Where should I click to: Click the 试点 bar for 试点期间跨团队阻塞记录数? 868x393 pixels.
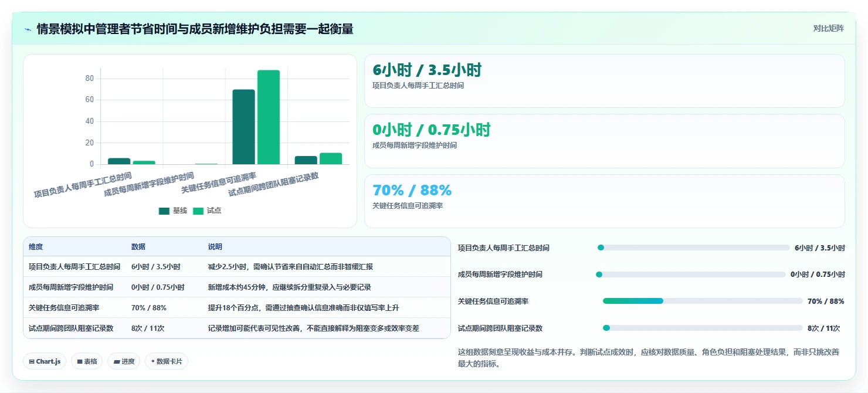(x=331, y=158)
